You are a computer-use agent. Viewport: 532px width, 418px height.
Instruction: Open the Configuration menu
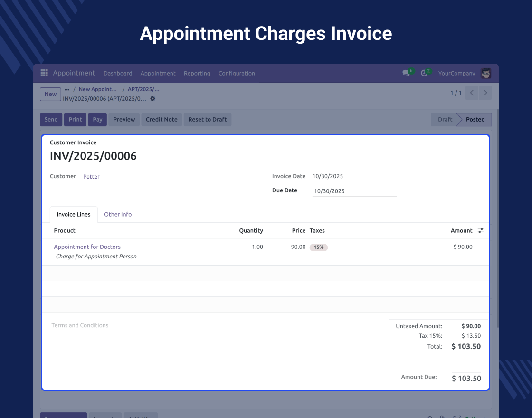[x=237, y=73]
